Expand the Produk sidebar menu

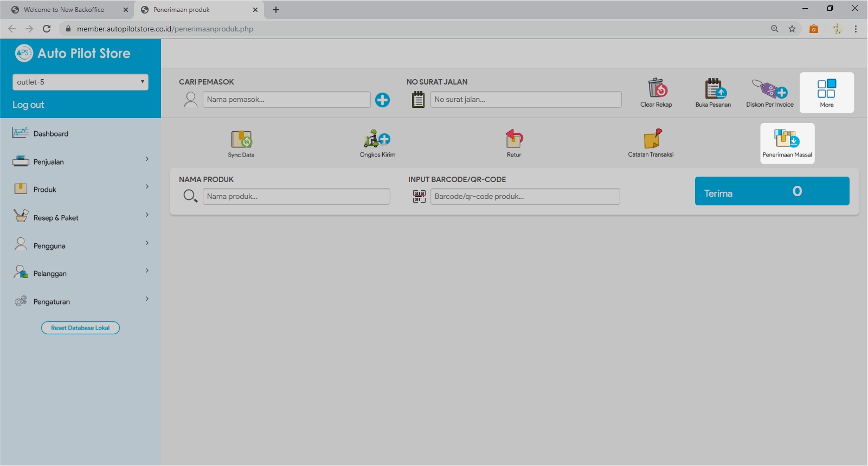coord(80,189)
